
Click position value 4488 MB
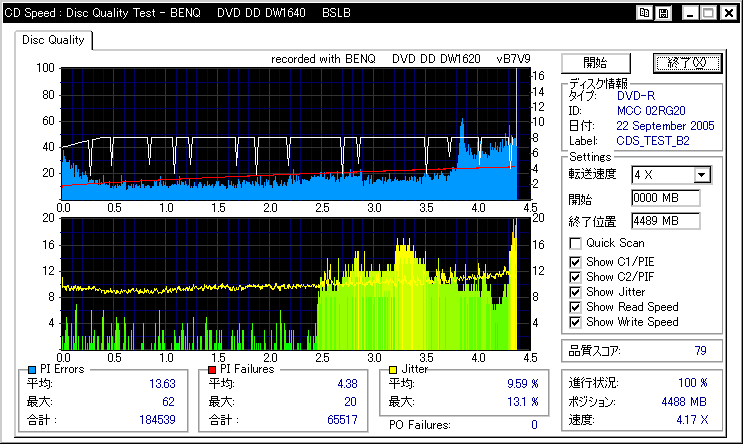tap(684, 402)
